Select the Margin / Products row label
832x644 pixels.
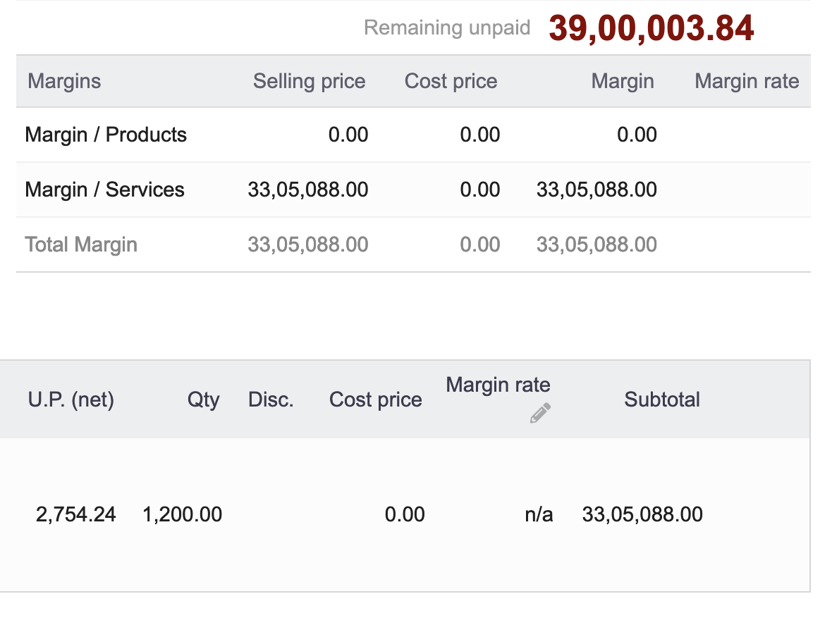106,135
